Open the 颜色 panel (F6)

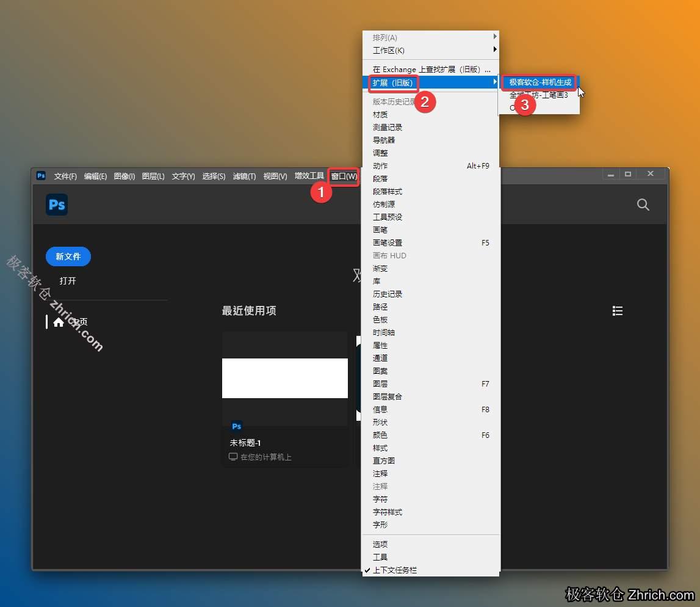(431, 435)
